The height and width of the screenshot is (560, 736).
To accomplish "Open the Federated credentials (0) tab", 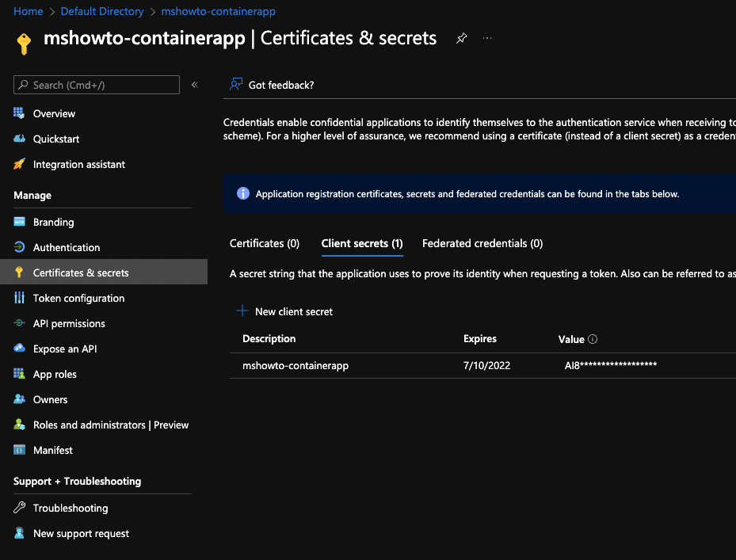I will coord(482,244).
